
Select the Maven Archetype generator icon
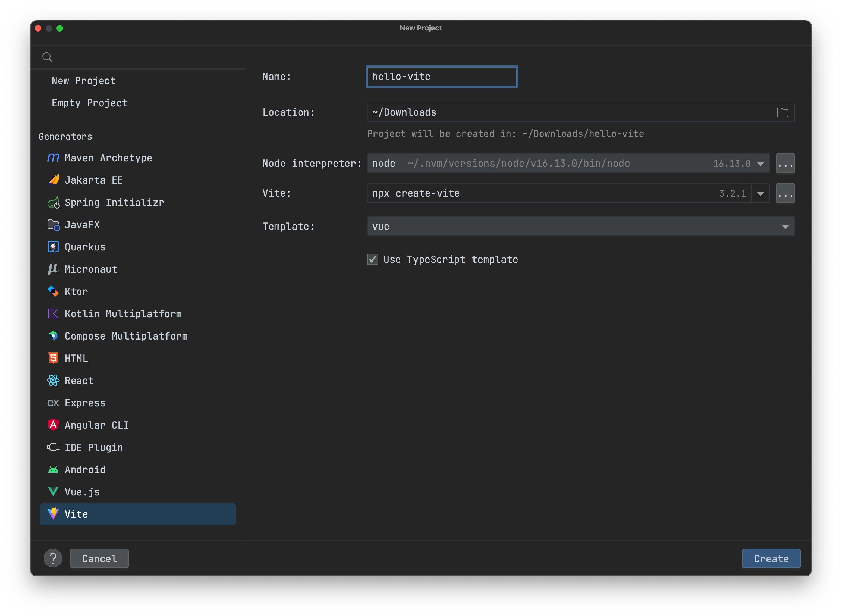[53, 158]
